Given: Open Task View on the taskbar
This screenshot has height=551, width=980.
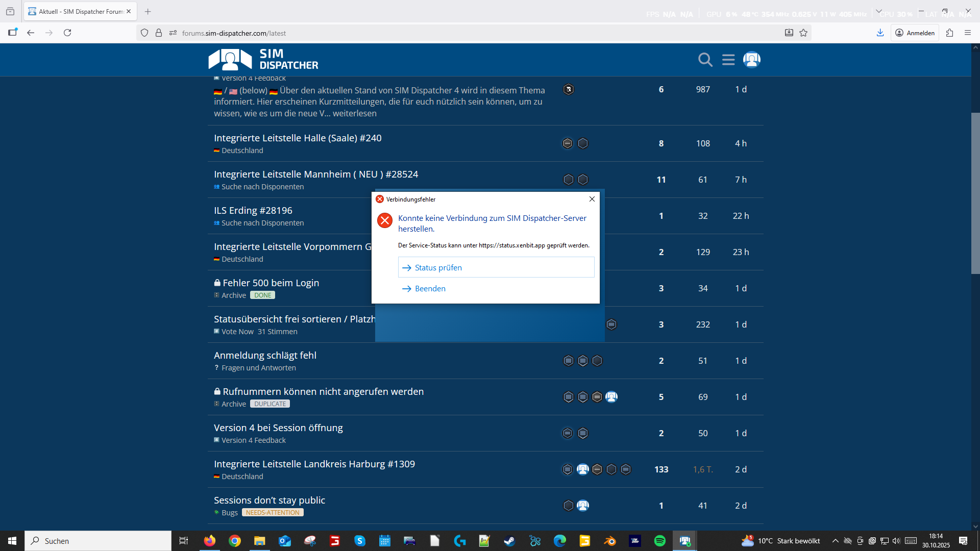Looking at the screenshot, I should 184,541.
